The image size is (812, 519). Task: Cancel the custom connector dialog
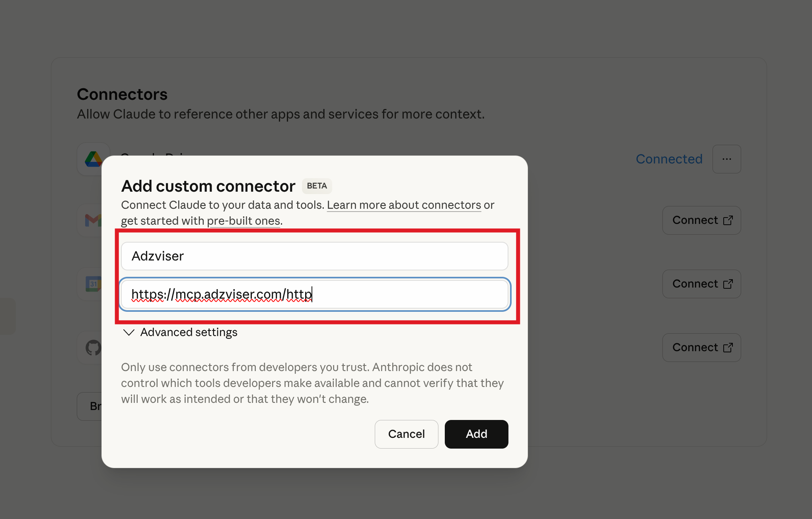click(x=406, y=434)
